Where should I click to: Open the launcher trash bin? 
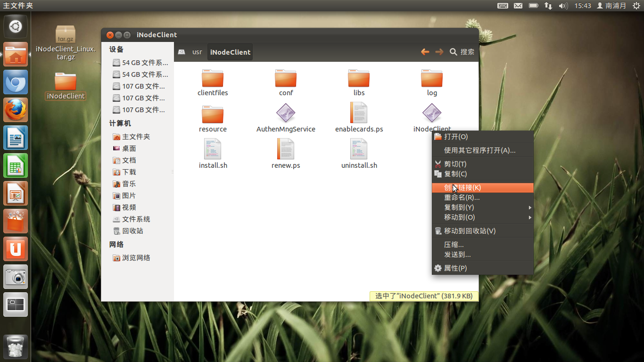[16, 346]
